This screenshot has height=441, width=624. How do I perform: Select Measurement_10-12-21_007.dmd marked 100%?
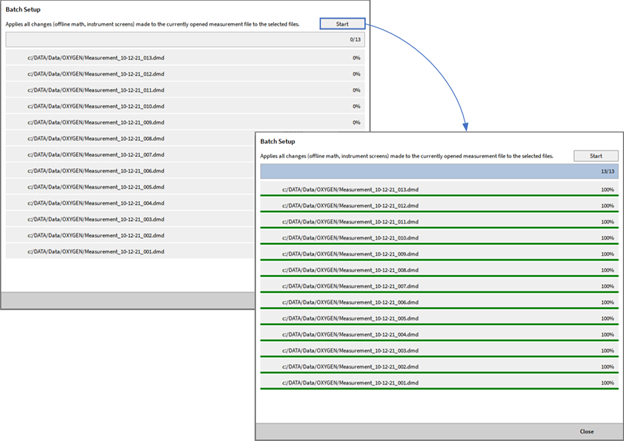click(x=350, y=285)
